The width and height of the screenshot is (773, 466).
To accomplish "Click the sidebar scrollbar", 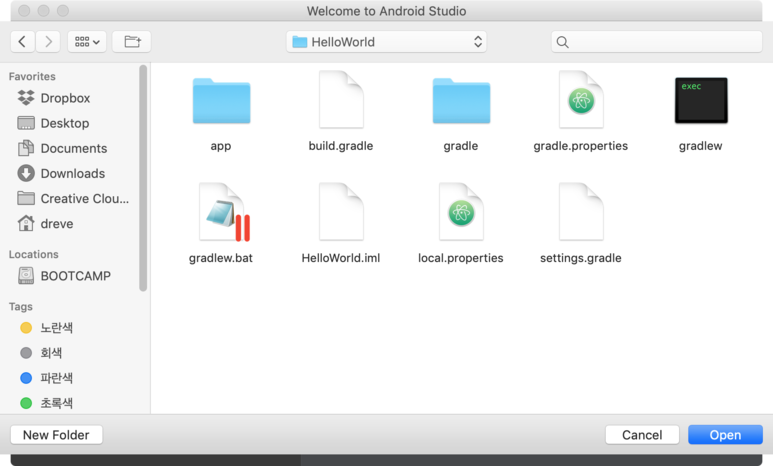I will 143,178.
